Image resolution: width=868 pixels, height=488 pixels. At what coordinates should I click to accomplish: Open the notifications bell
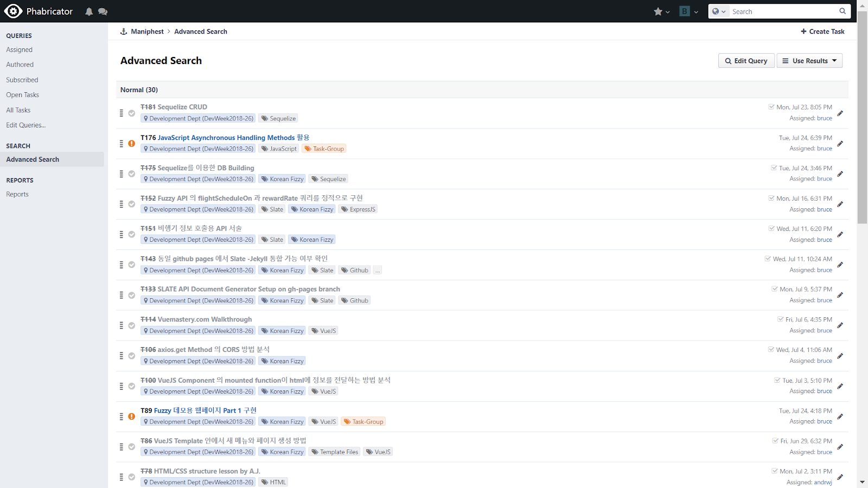89,12
